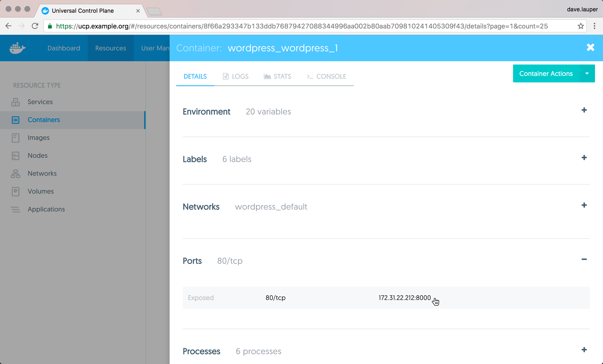Click the Applications list icon
The width and height of the screenshot is (603, 364).
[x=15, y=209]
